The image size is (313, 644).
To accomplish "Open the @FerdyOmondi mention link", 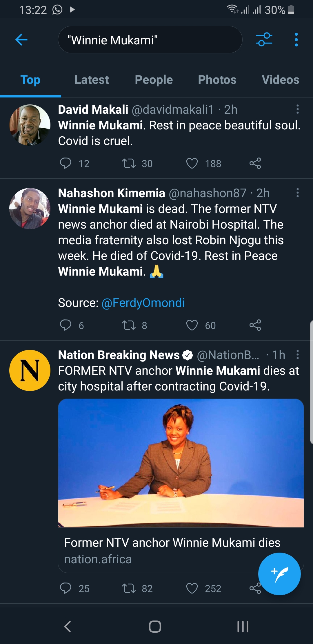I will pyautogui.click(x=143, y=303).
